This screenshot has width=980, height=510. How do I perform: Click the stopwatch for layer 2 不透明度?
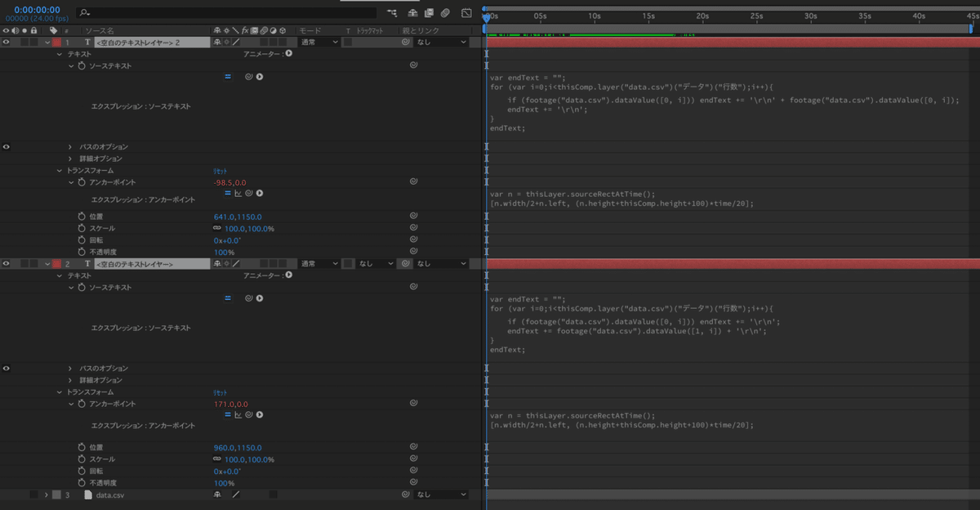click(x=82, y=483)
